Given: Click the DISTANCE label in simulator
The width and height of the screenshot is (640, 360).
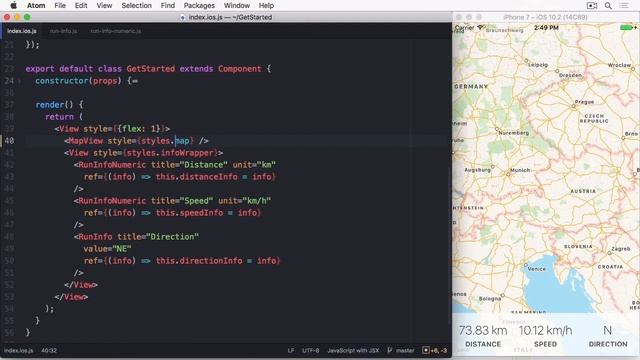Looking at the screenshot, I should click(483, 344).
